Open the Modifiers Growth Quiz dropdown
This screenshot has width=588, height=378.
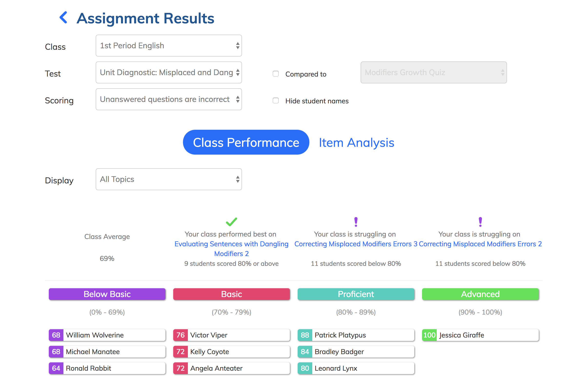pos(434,72)
